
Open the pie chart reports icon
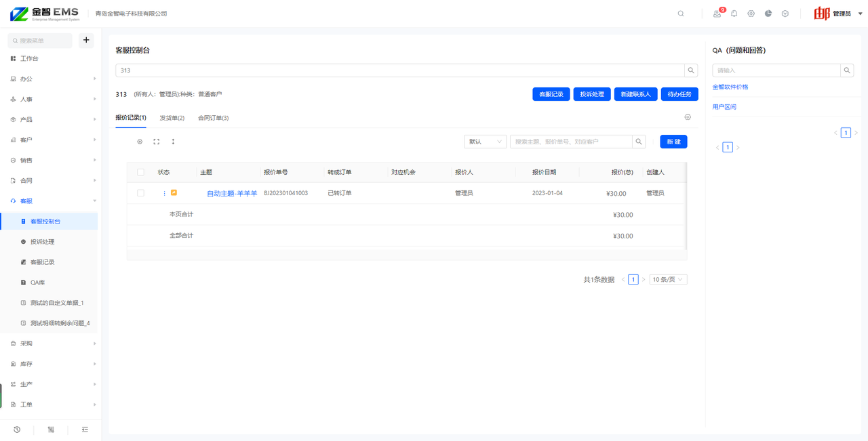pos(768,14)
